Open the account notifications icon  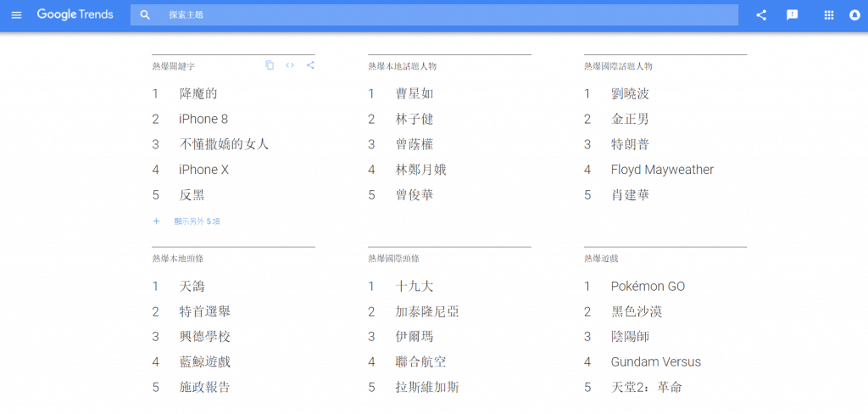coord(854,15)
